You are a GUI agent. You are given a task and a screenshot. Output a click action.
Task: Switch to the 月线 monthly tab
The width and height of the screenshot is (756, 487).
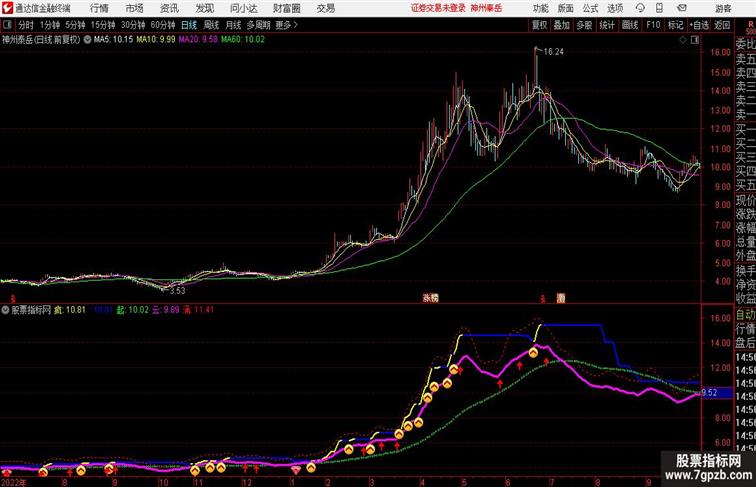(x=233, y=25)
